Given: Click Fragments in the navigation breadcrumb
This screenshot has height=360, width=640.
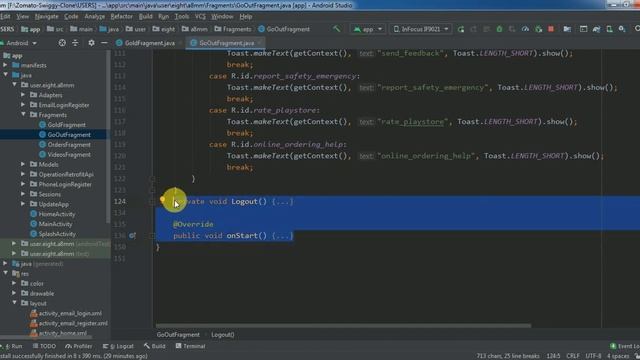Looking at the screenshot, I should [x=233, y=29].
